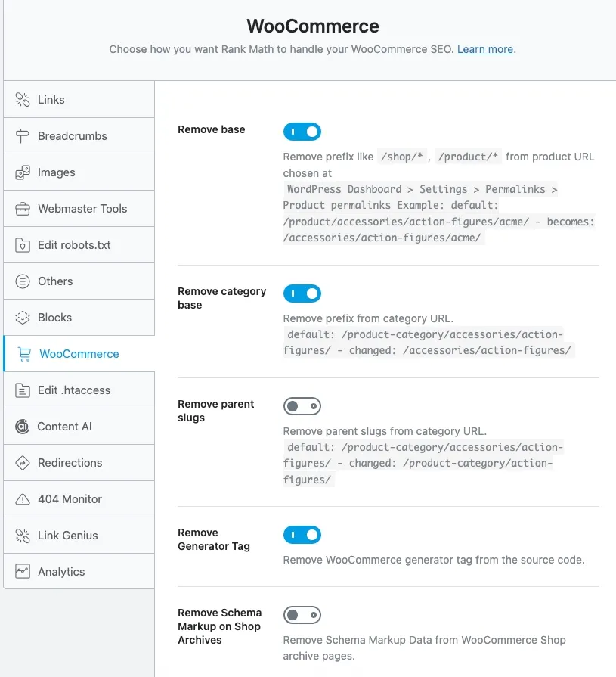Click the Link Genius icon
Image resolution: width=616 pixels, height=677 pixels.
click(x=23, y=536)
